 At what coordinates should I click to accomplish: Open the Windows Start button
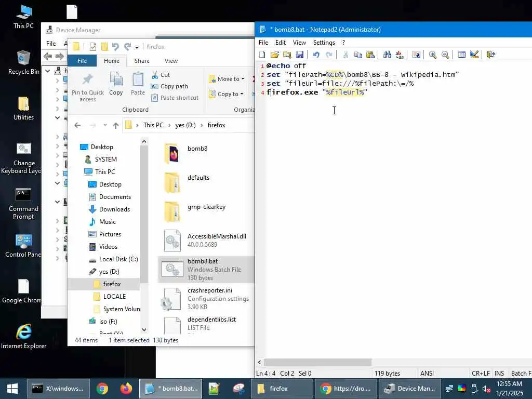tap(12, 389)
